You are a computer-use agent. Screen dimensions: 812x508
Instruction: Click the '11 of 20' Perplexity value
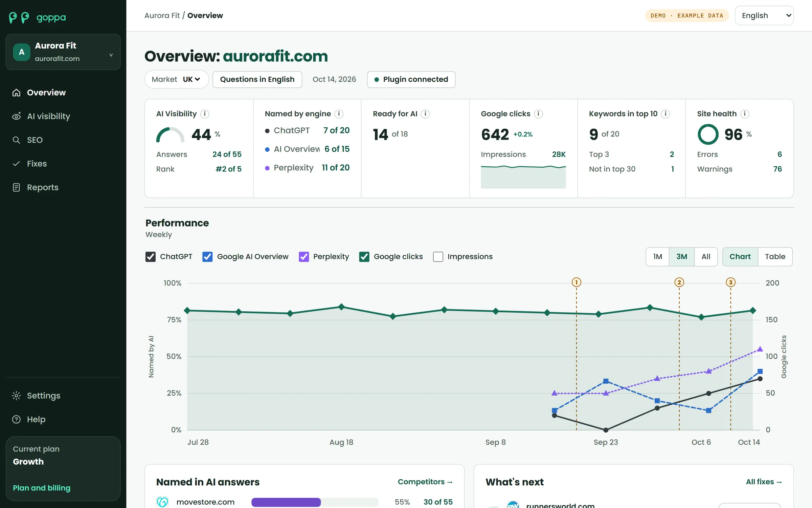coord(336,168)
